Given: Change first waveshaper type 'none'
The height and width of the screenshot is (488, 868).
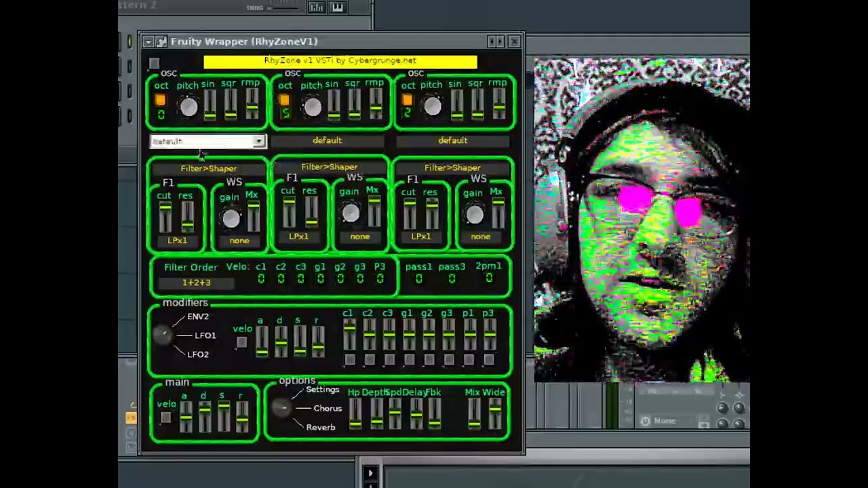Looking at the screenshot, I should pyautogui.click(x=239, y=241).
